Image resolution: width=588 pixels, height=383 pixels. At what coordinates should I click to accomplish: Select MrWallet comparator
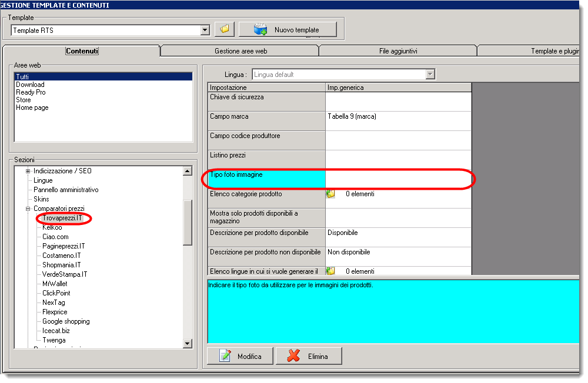click(55, 284)
